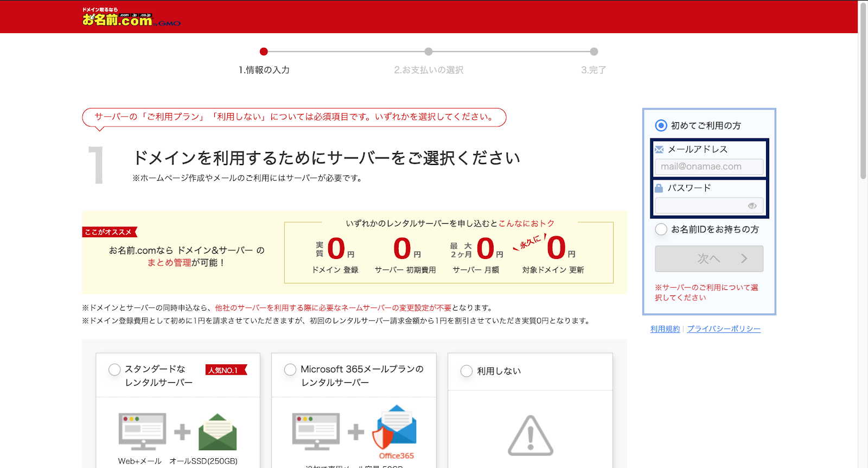Image resolution: width=868 pixels, height=468 pixels.
Task: Click the 人気NO.1 red badge
Action: click(x=226, y=370)
